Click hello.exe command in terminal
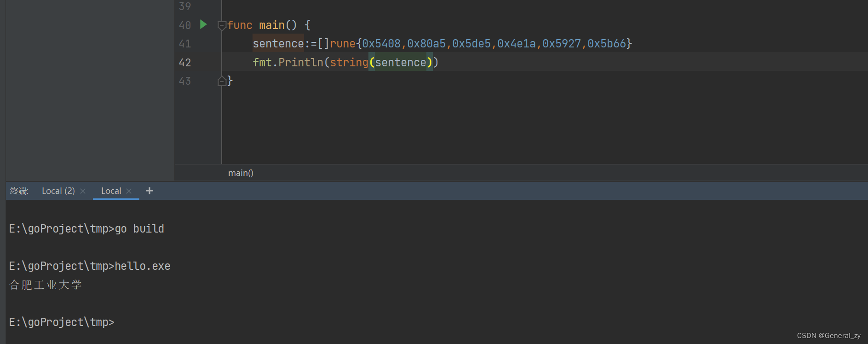The width and height of the screenshot is (868, 344). (143, 266)
